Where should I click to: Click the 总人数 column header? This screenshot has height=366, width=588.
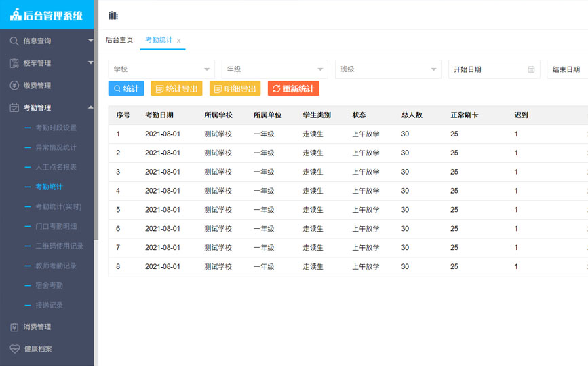(x=412, y=115)
